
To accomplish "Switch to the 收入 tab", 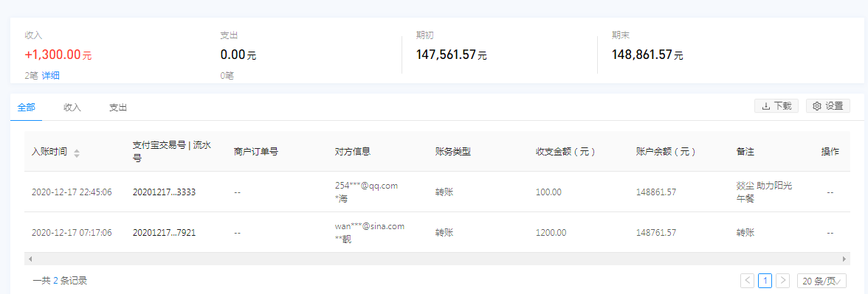I will pyautogui.click(x=72, y=108).
